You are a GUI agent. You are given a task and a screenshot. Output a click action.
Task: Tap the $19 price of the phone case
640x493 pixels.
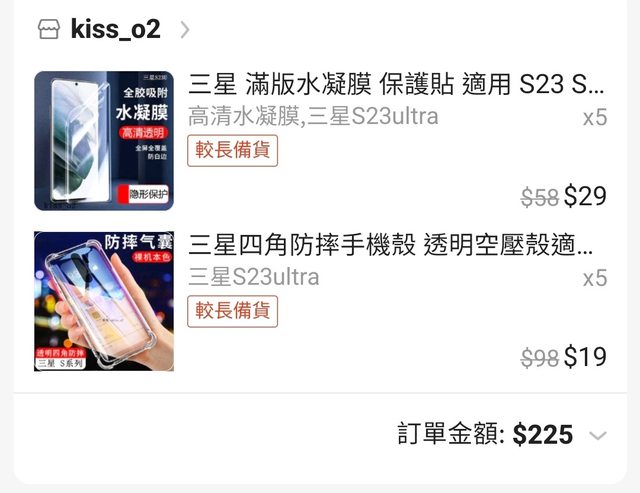[x=585, y=357]
